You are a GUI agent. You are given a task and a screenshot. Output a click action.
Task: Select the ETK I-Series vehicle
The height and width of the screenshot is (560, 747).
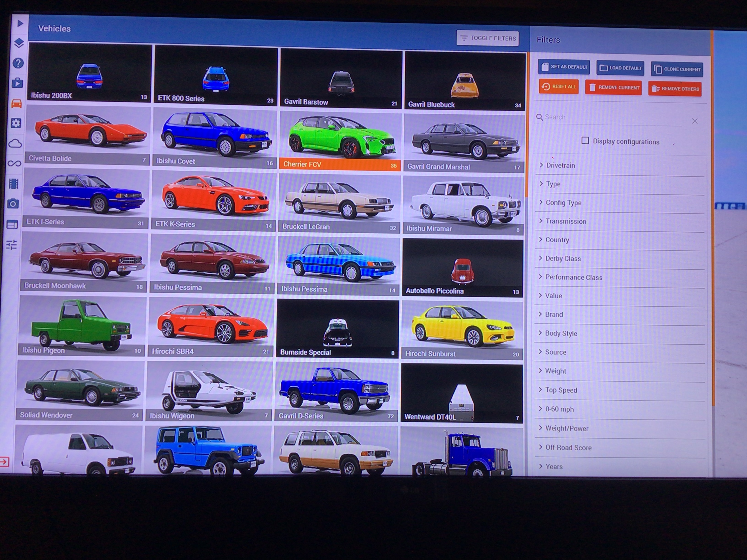coord(86,199)
